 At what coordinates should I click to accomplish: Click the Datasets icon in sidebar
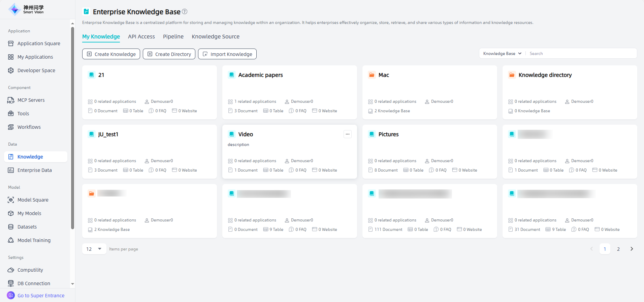coord(11,227)
